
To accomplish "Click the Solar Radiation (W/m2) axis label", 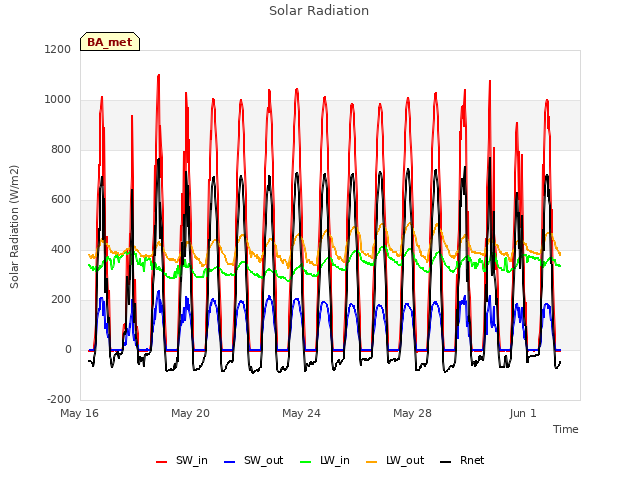I will click(14, 227).
